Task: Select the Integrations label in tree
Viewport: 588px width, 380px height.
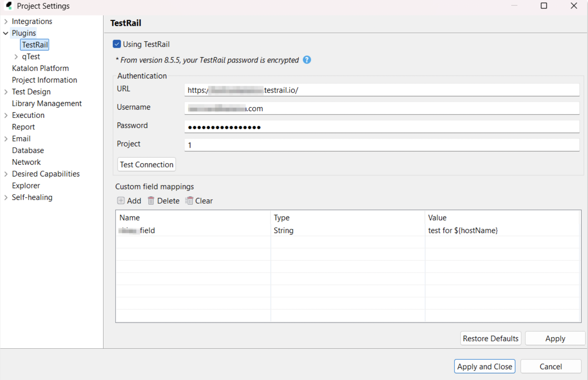Action: point(32,21)
